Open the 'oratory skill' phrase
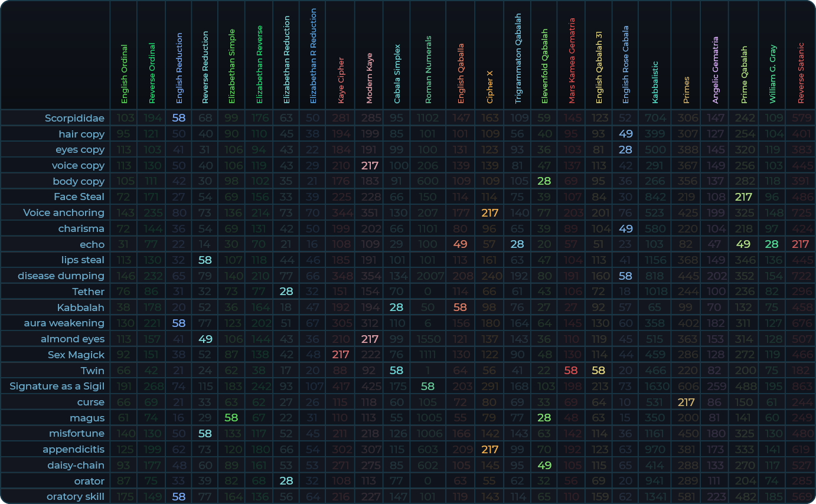The height and width of the screenshot is (504, 816). [x=76, y=496]
